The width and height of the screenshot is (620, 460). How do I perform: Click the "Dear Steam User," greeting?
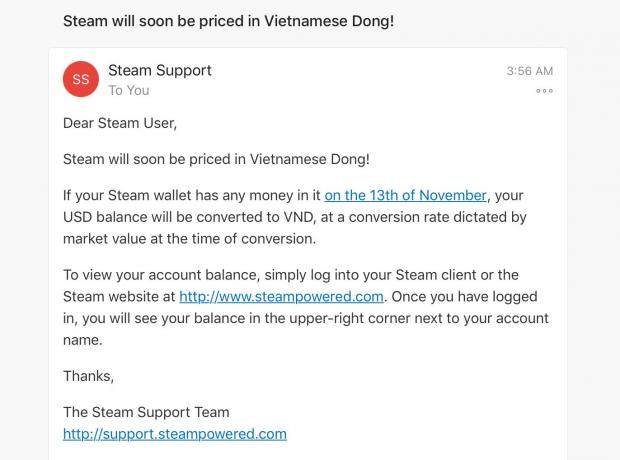119,123
